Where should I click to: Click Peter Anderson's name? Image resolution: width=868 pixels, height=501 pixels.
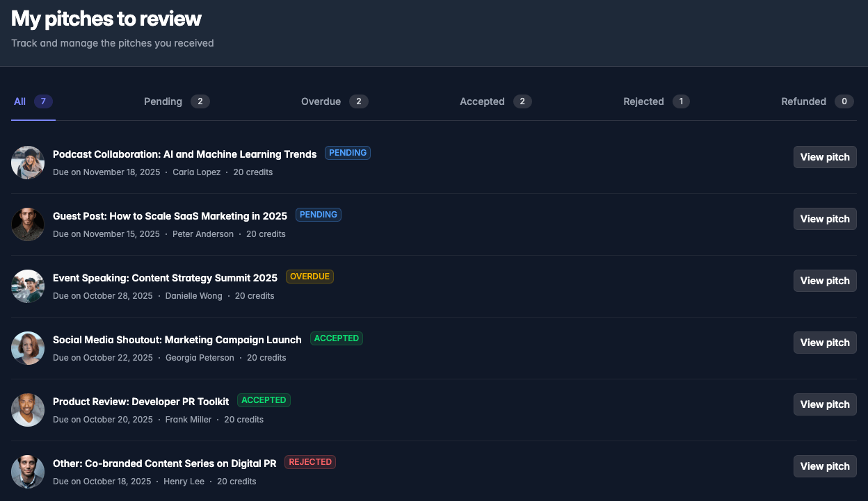tap(203, 234)
